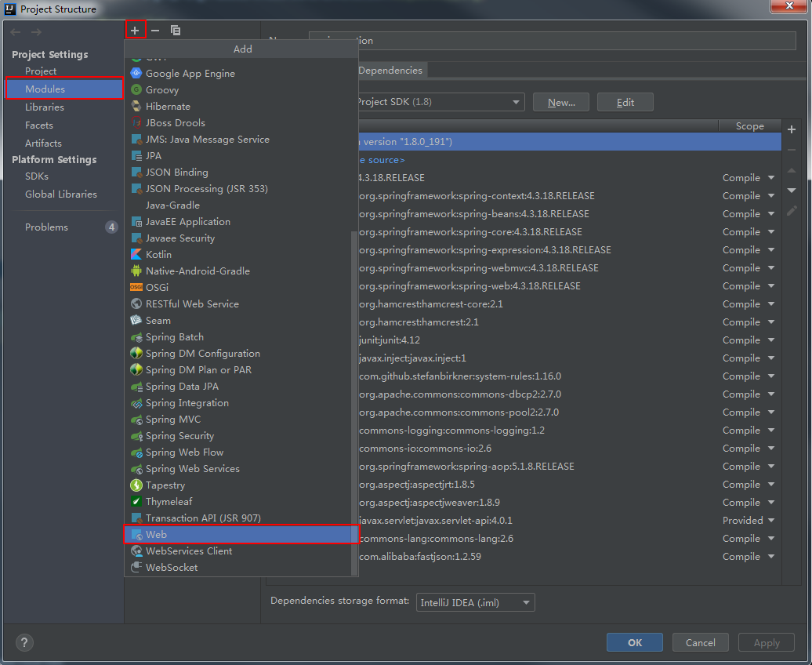
Task: Click the Spring Batch icon
Action: [x=136, y=337]
